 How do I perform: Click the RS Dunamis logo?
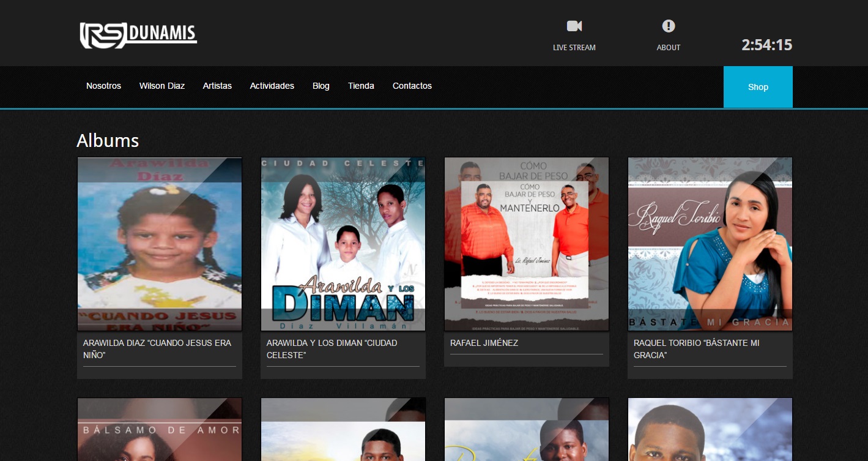[x=138, y=35]
